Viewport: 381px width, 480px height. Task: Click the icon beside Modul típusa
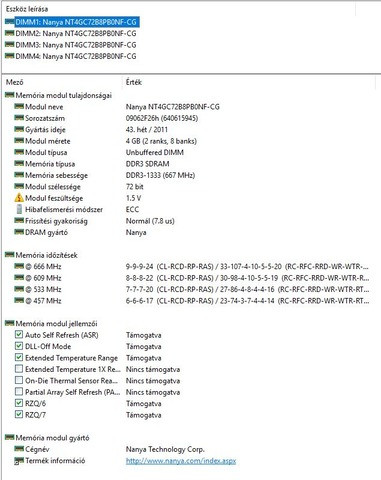[19, 152]
